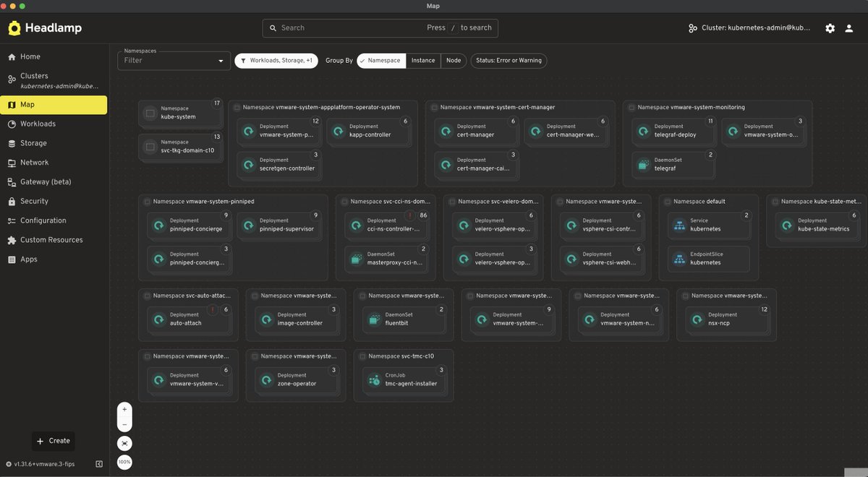Click the Headlamp logo
Screen dimensions: 868x477
pos(45,28)
